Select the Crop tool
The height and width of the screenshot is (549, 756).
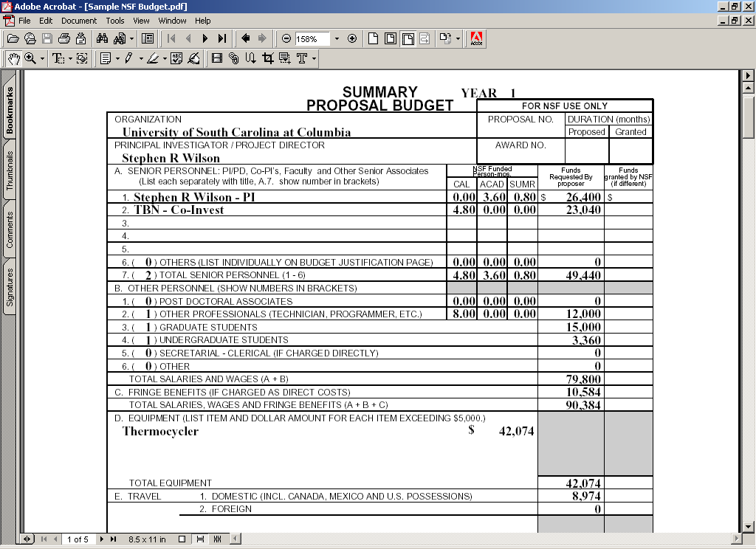[268, 59]
